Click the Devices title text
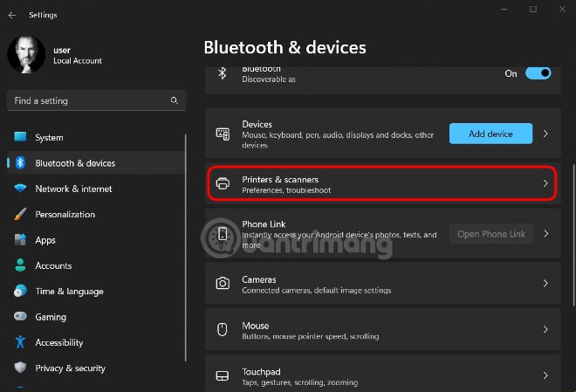This screenshot has width=576, height=392. (x=257, y=124)
